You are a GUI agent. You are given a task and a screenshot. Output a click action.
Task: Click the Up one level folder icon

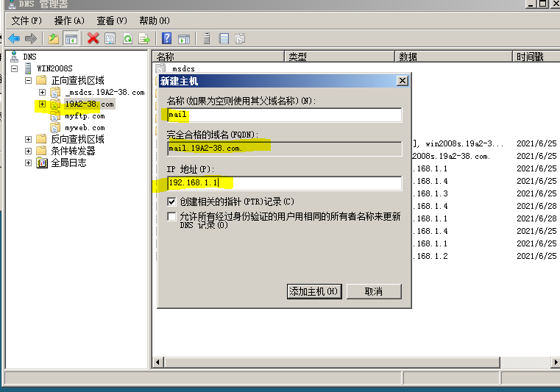54,38
